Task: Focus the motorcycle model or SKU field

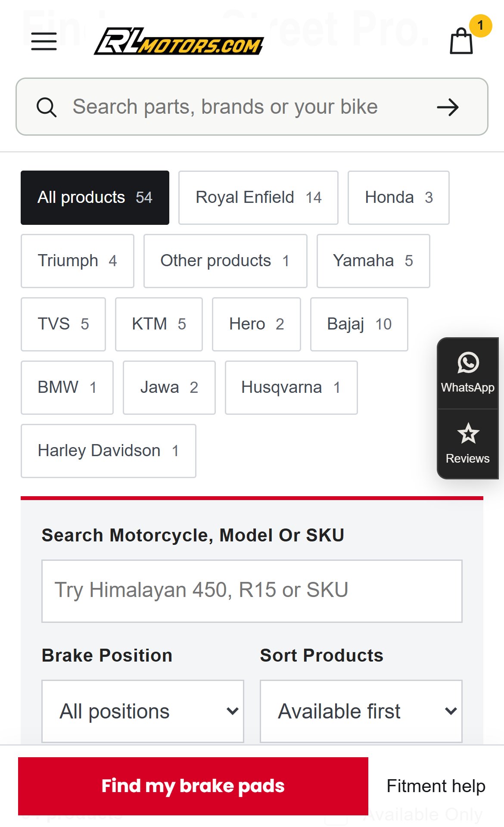Action: coord(252,591)
